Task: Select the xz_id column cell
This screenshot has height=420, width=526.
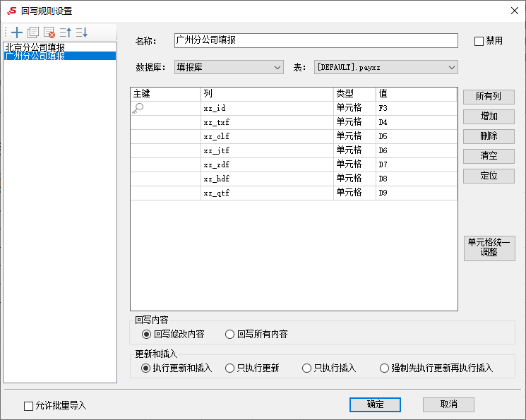Action: pyautogui.click(x=267, y=109)
